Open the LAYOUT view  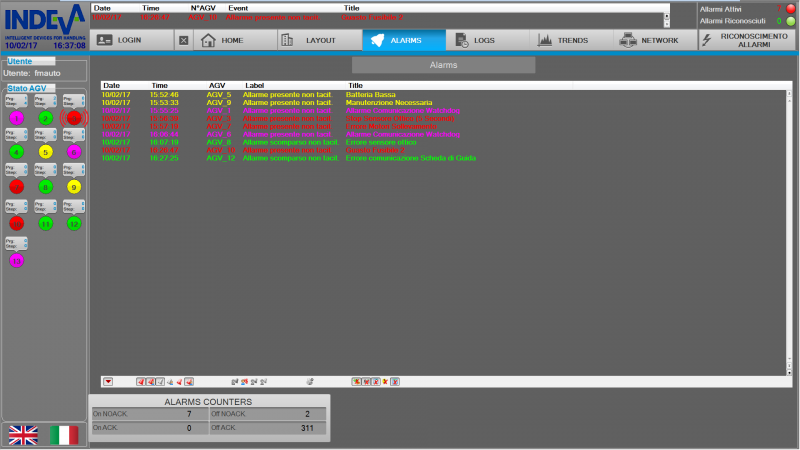(x=320, y=40)
